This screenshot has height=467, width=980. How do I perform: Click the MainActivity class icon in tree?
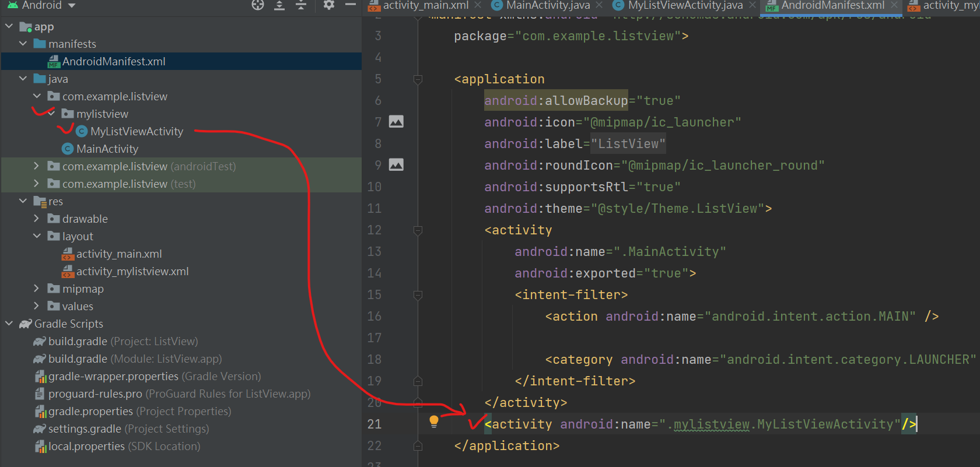click(68, 149)
